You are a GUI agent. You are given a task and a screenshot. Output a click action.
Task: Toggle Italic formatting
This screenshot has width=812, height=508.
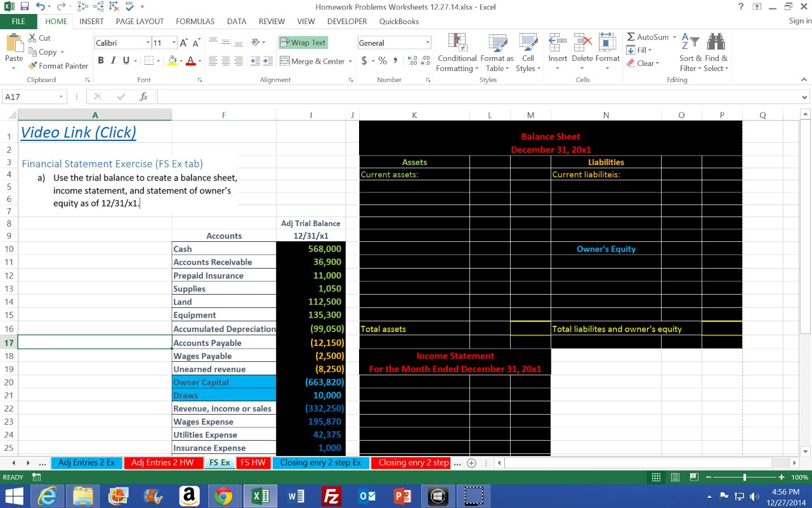(x=113, y=61)
